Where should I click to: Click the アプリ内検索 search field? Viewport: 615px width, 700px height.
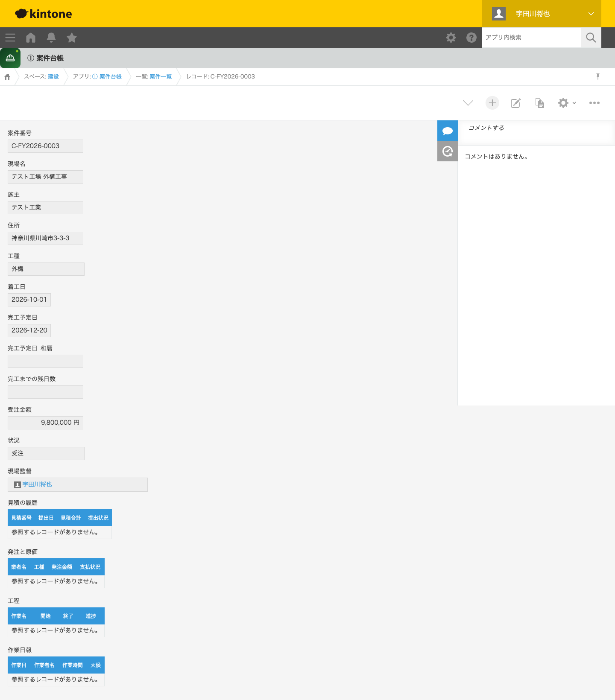click(x=531, y=38)
